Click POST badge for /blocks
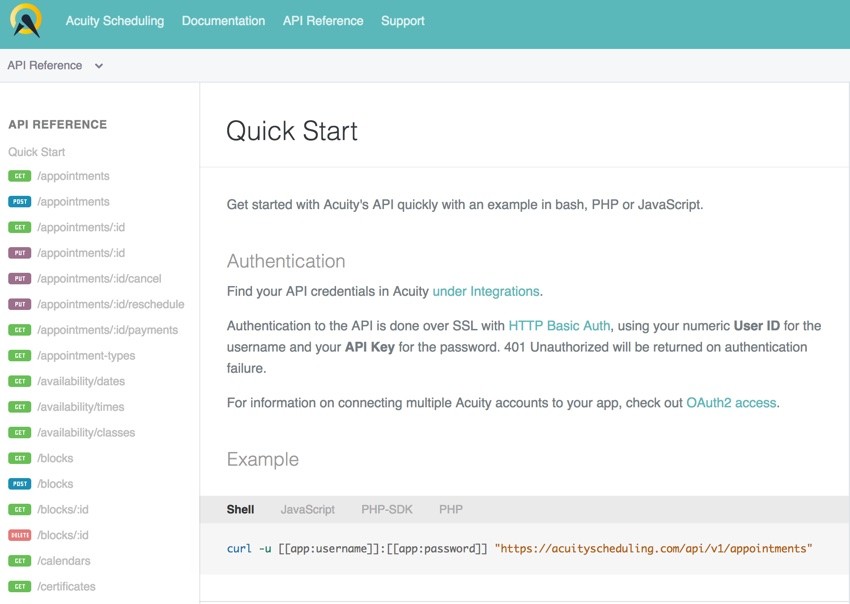This screenshot has height=604, width=850. point(20,484)
